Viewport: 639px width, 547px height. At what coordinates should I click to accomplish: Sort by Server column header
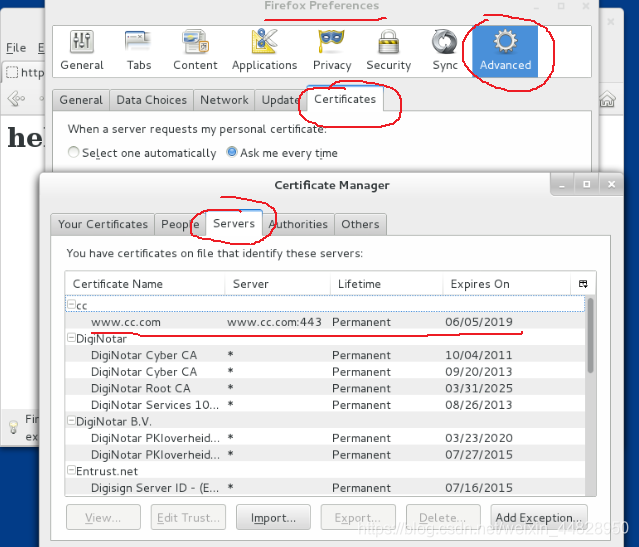tap(278, 284)
